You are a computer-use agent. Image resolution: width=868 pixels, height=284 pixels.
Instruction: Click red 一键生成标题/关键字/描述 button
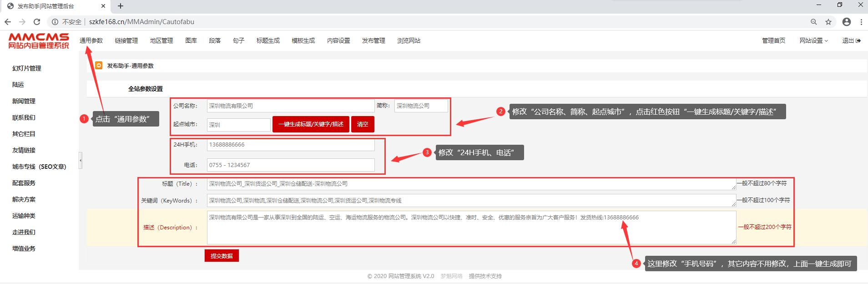(311, 124)
